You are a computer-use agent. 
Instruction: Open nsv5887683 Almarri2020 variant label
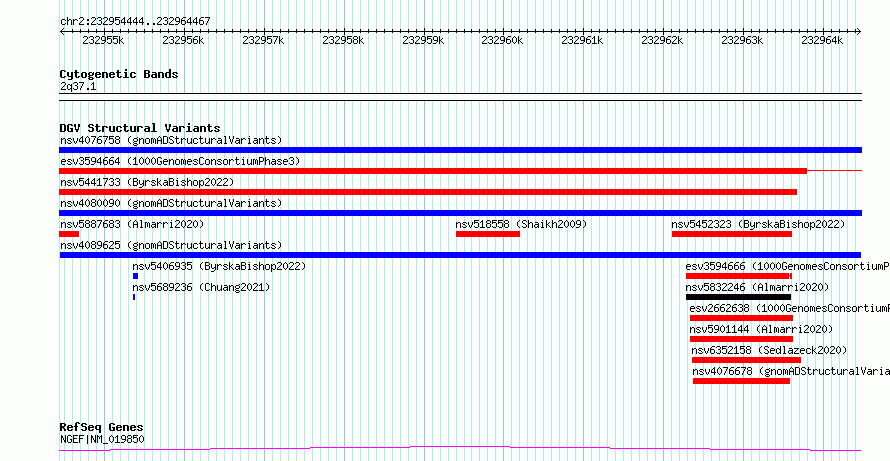coord(132,224)
